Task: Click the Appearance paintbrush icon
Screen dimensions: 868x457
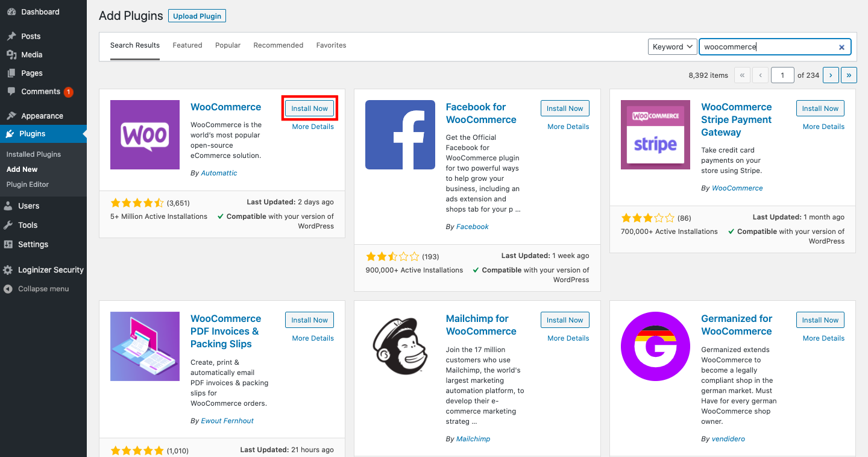Action: click(11, 116)
